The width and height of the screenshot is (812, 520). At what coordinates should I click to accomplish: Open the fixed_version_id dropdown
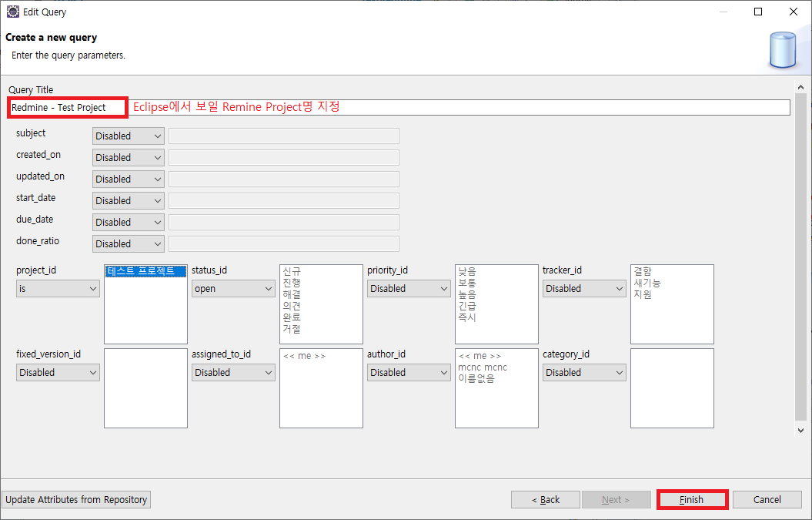(58, 373)
